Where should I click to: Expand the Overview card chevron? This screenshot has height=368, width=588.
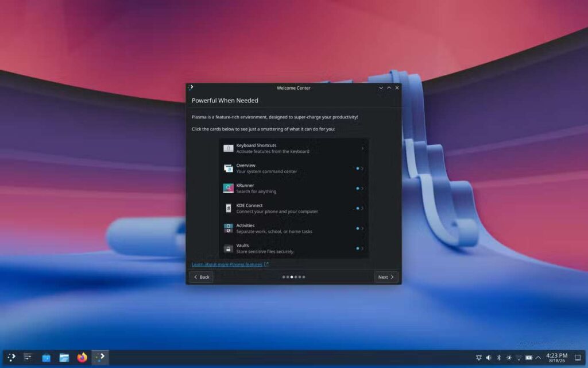coord(362,168)
